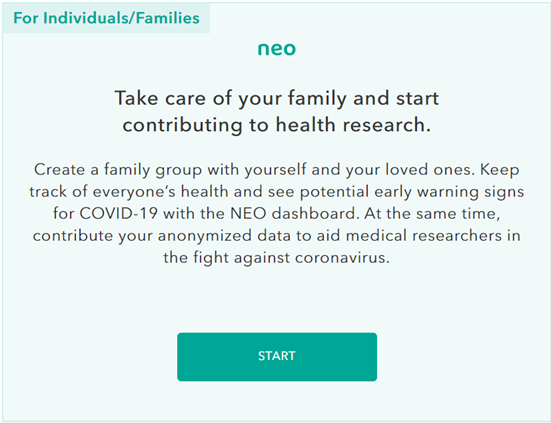Image resolution: width=551 pixels, height=424 pixels.
Task: Click the phrase 'anonymized data' in the description
Action: [224, 235]
